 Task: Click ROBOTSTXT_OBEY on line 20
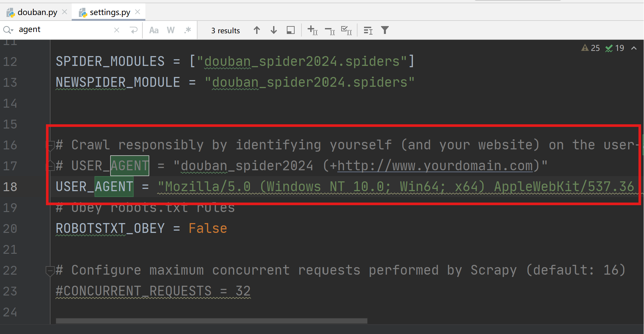(110, 228)
